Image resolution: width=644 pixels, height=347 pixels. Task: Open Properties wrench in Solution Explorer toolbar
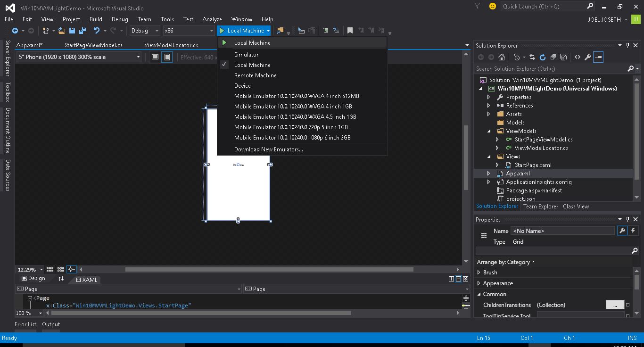[587, 57]
